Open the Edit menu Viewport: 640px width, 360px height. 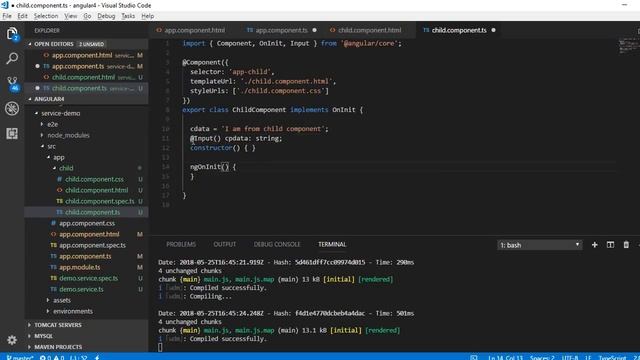[x=22, y=16]
